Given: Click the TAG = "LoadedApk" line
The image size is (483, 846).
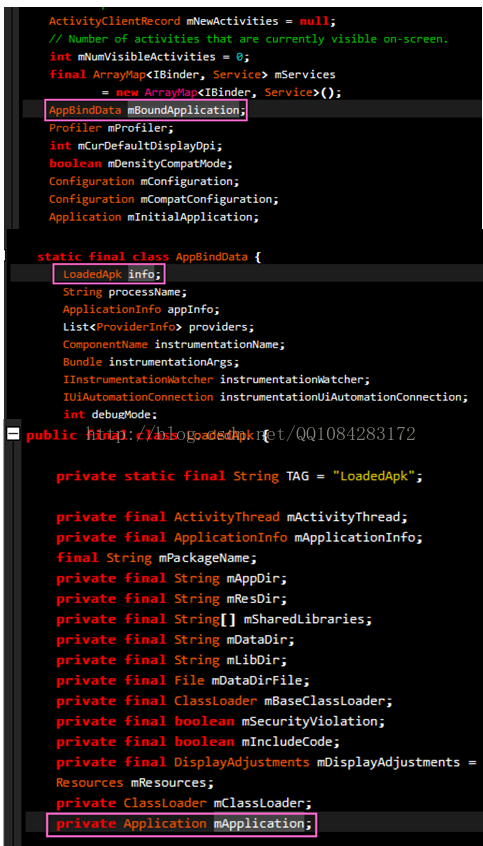Looking at the screenshot, I should [x=240, y=476].
